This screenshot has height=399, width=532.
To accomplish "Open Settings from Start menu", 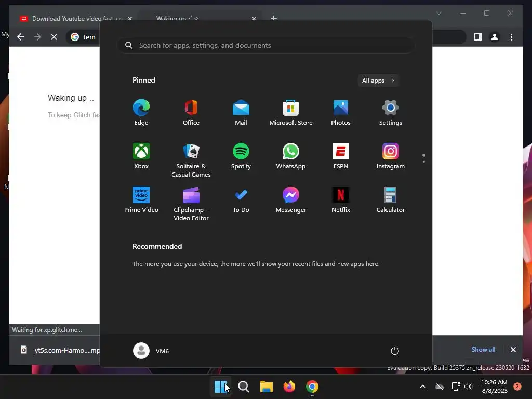I will tap(391, 113).
